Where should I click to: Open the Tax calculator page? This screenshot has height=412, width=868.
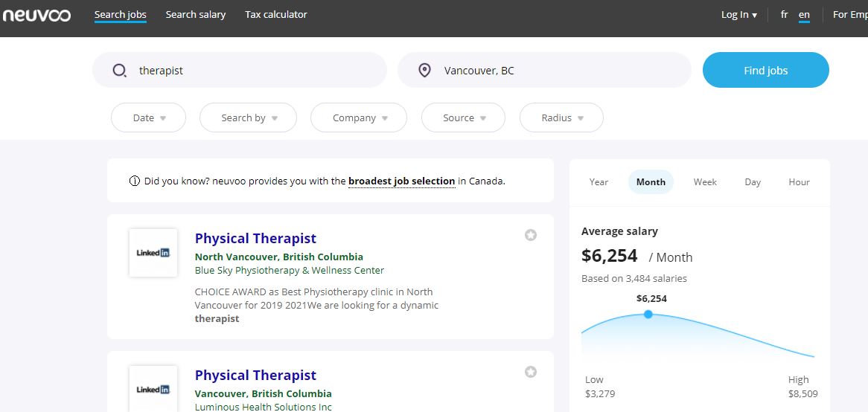click(x=275, y=15)
